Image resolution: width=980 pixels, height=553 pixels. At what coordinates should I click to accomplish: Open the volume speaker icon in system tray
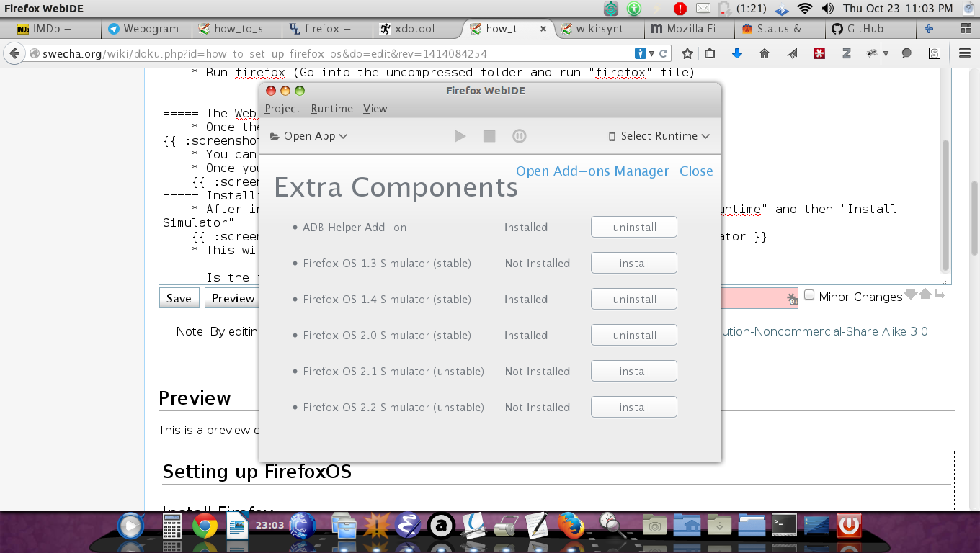point(827,9)
